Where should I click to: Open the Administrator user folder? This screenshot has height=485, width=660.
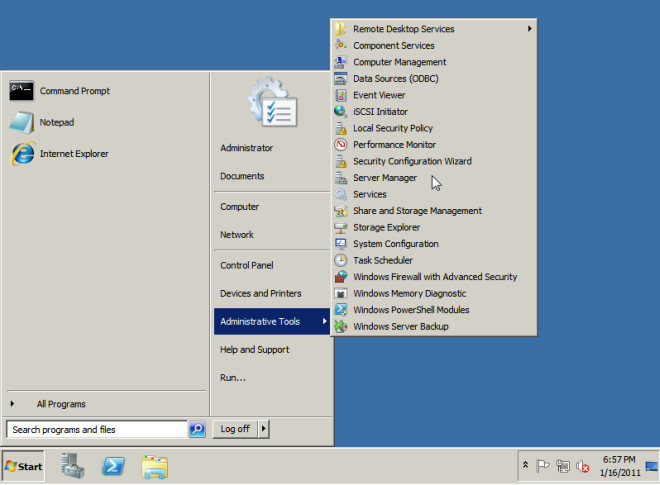tap(247, 148)
